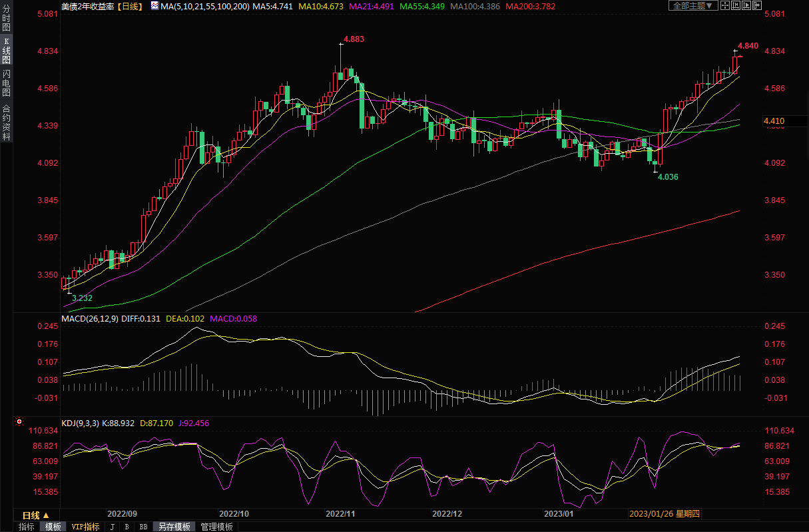Click the 另存模板 button
This screenshot has height=532, width=809.
pos(174,527)
